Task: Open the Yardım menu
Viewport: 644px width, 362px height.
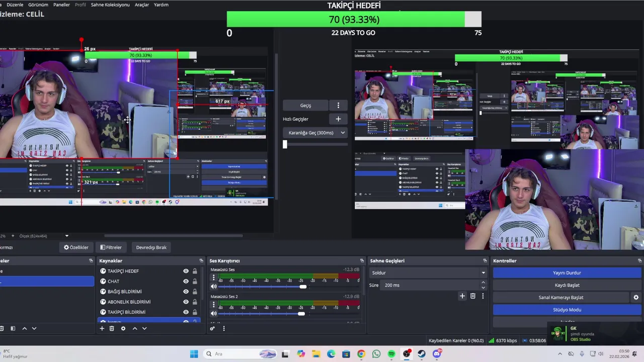Action: point(161,5)
